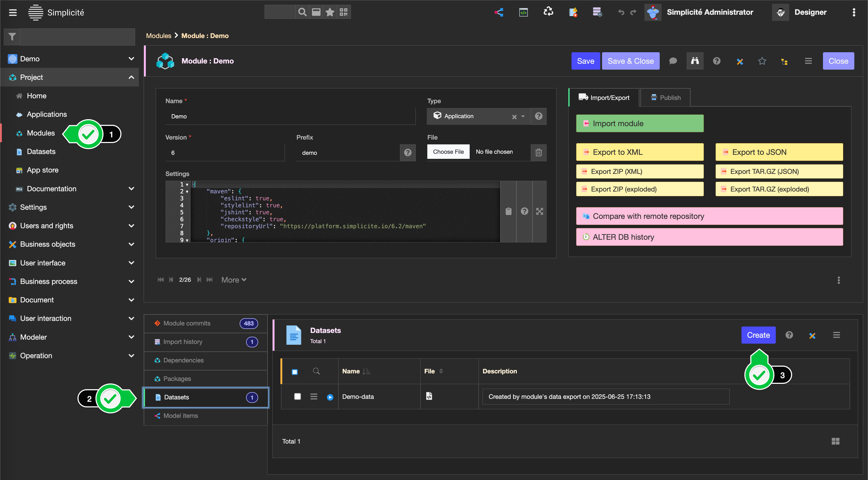The image size is (868, 480).
Task: Click the trash icon next to File field
Action: [539, 152]
